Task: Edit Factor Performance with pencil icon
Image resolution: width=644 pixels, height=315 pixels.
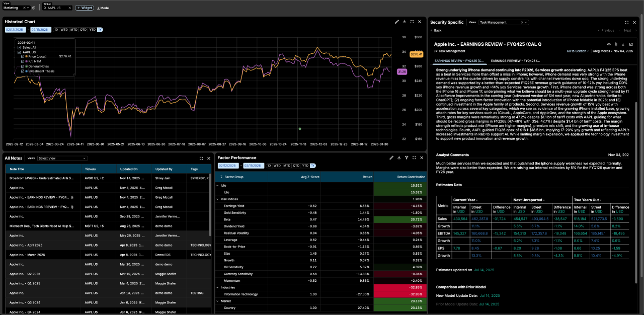Action: coord(391,157)
